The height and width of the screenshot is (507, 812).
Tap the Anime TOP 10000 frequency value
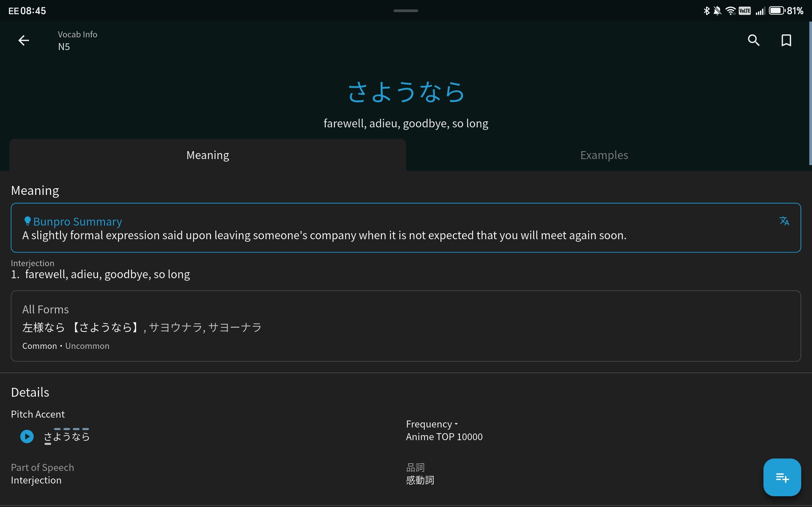point(444,437)
